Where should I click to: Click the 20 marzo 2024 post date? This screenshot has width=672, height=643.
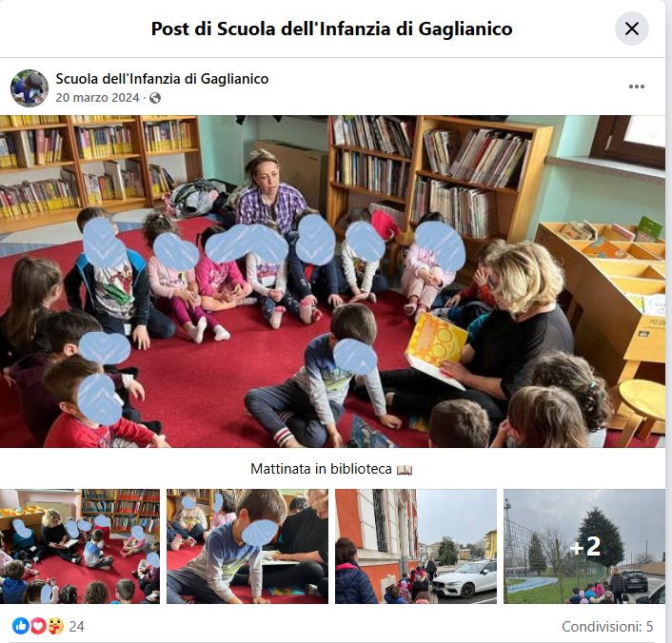coord(97,98)
